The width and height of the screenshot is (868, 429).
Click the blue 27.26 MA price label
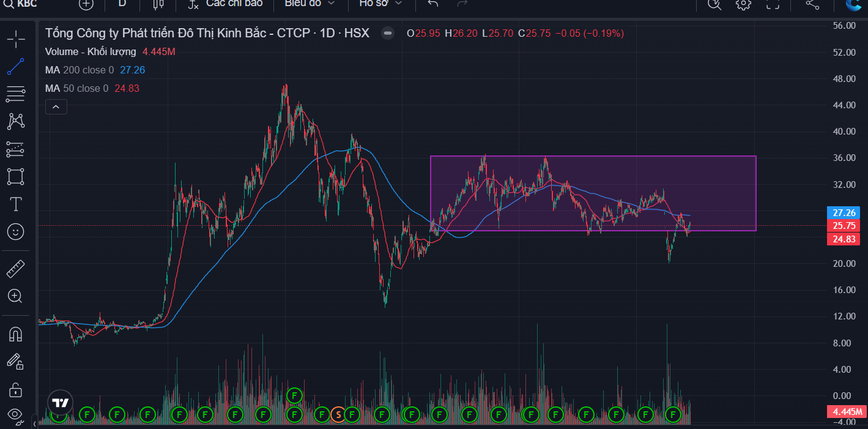click(x=844, y=213)
